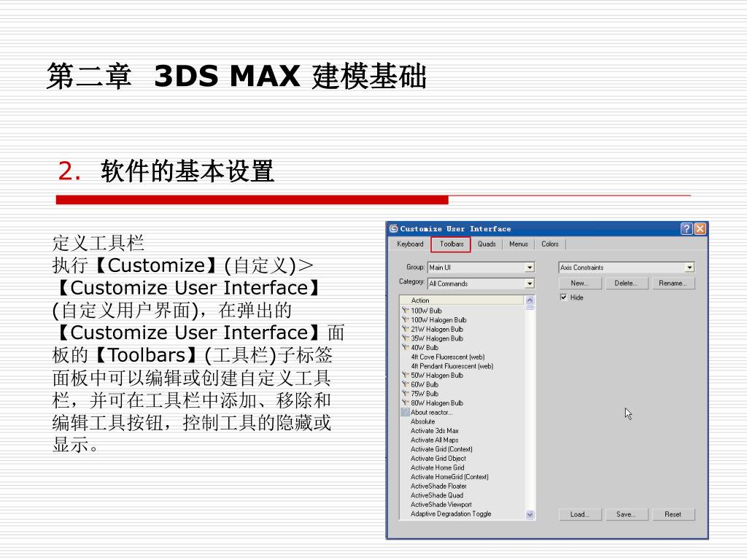This screenshot has width=747, height=560.
Task: Select Adaptive Degradation Toggle action
Action: [x=451, y=514]
